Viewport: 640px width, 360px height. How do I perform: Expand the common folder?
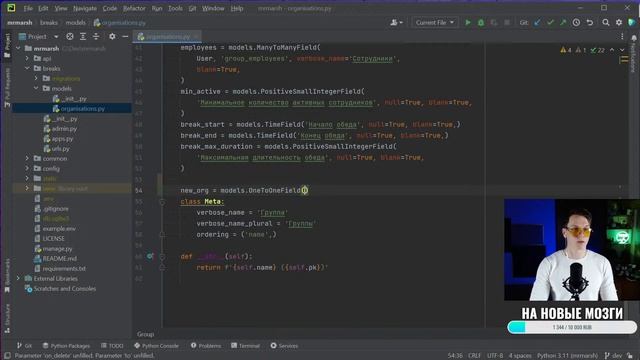[x=27, y=158]
